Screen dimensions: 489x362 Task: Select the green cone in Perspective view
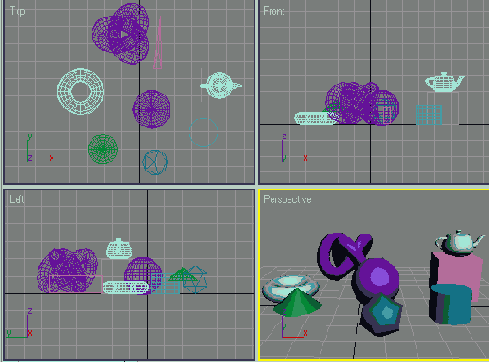pos(297,303)
